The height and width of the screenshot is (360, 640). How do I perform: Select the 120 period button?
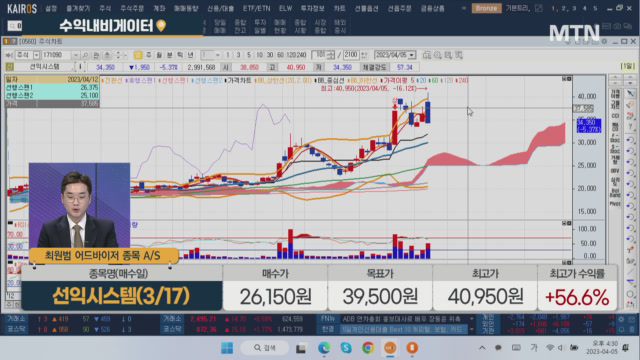pos(291,55)
